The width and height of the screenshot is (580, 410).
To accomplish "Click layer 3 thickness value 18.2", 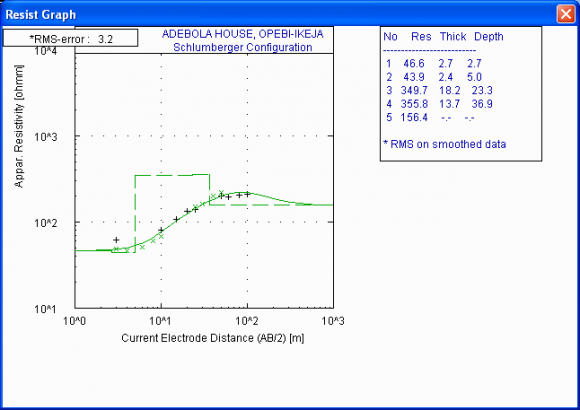I will pyautogui.click(x=449, y=90).
